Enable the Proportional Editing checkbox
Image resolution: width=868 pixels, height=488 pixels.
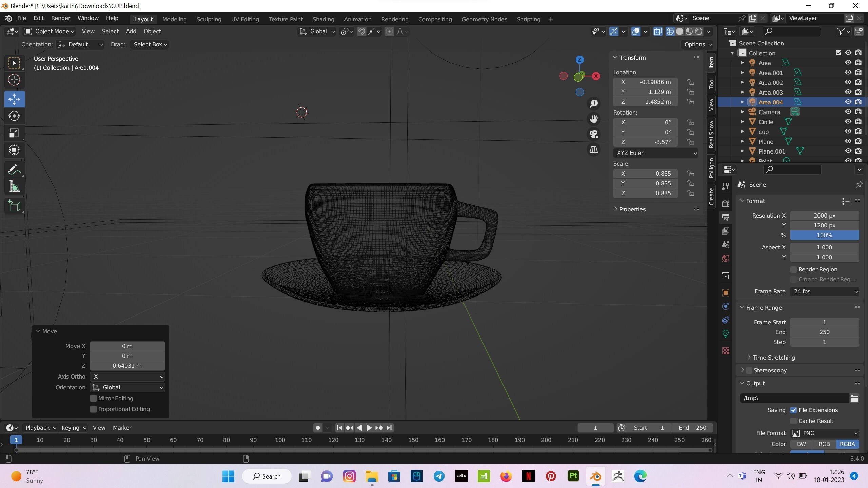93,409
